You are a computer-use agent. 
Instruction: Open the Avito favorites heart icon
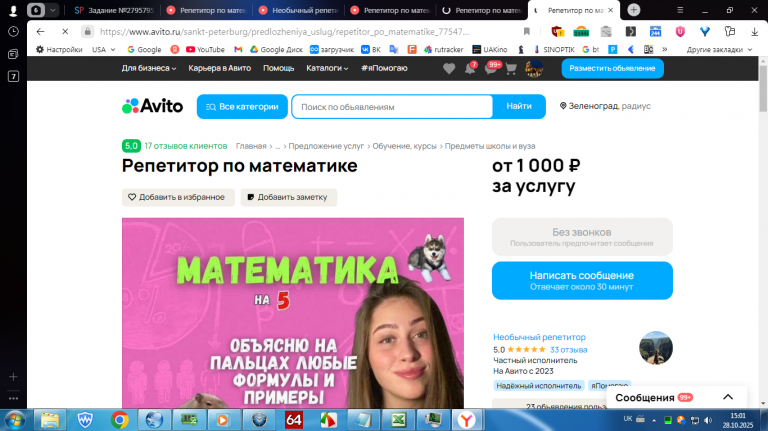(x=449, y=69)
